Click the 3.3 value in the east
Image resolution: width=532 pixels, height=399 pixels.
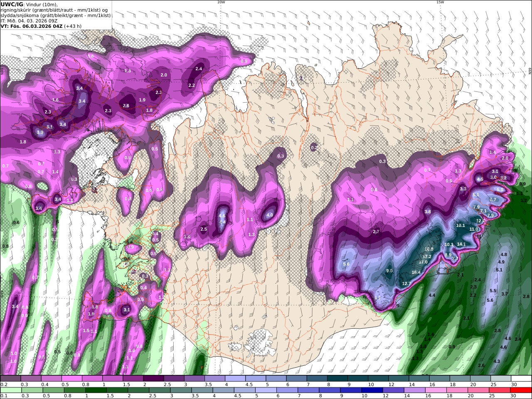coord(463,189)
